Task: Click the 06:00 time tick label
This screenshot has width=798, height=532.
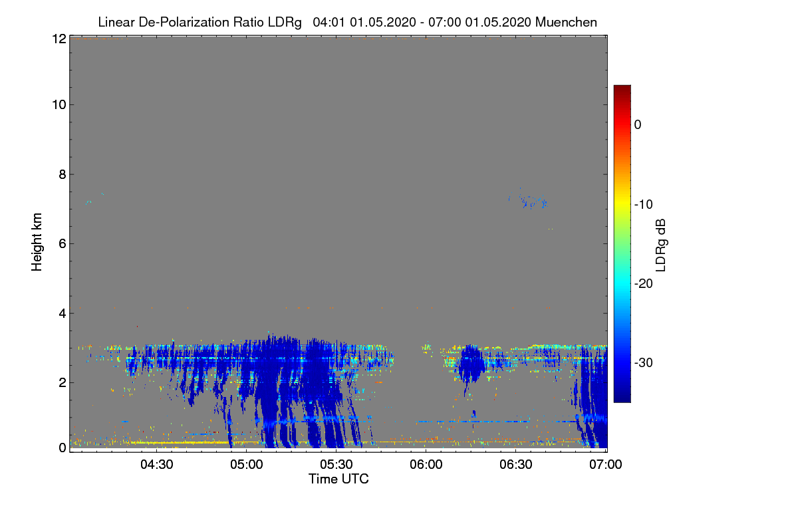Action: [426, 465]
